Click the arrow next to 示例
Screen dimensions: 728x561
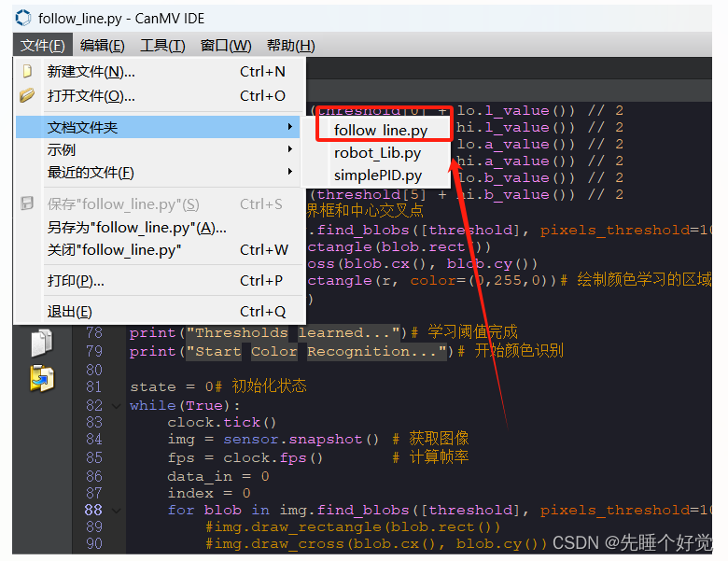click(x=289, y=149)
